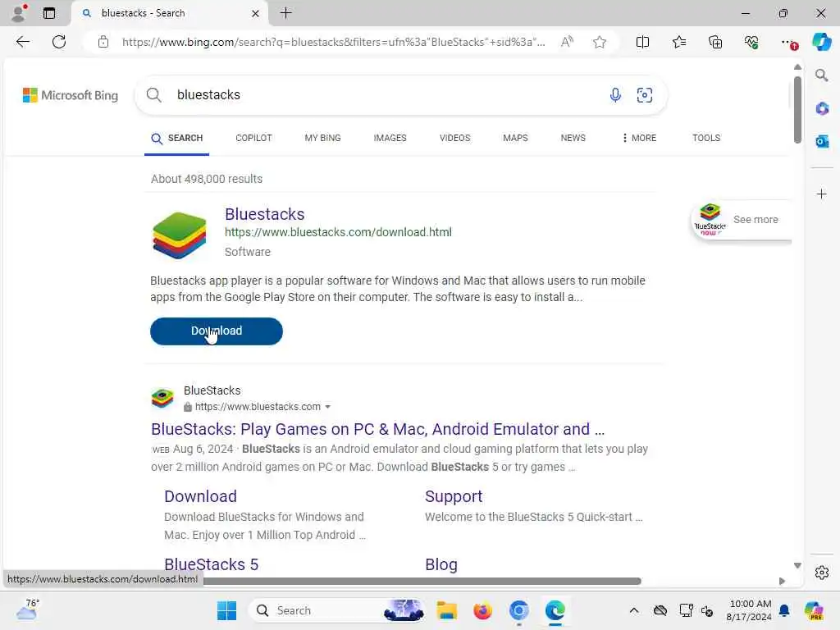Launch Firefox from the taskbar
This screenshot has width=840, height=630.
click(x=482, y=610)
